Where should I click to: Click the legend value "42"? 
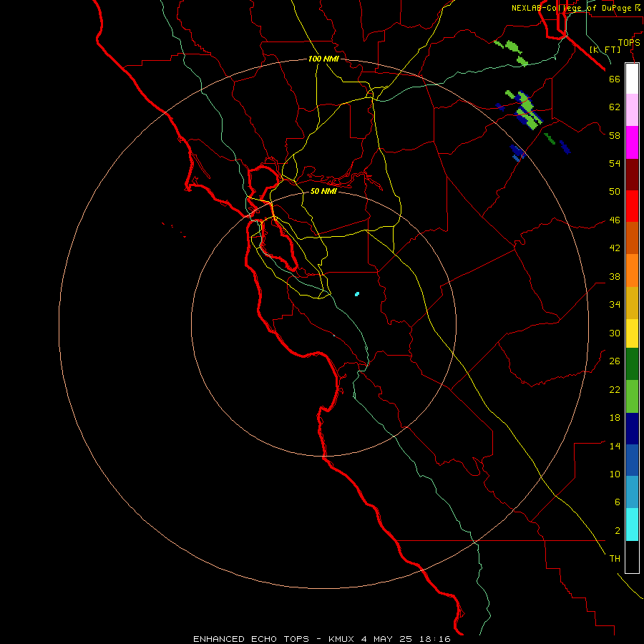tap(615, 248)
